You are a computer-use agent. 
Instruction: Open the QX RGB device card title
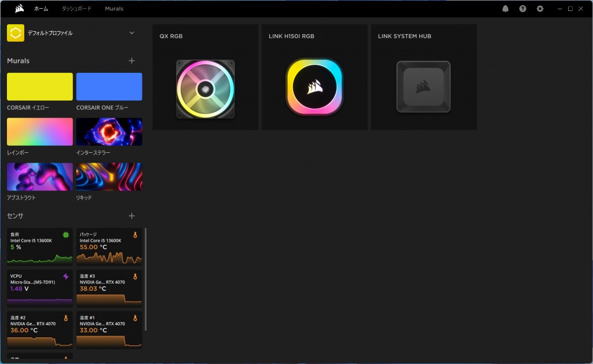pyautogui.click(x=171, y=36)
